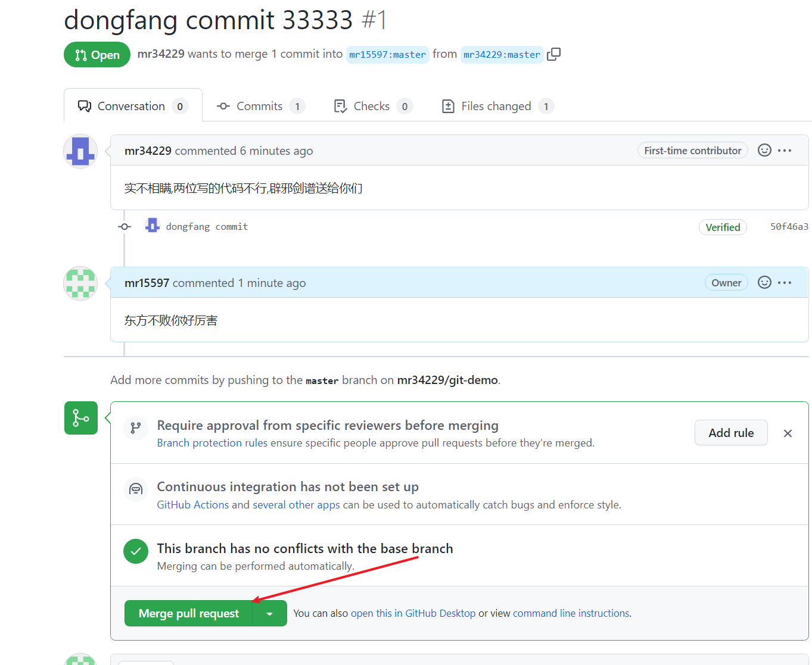Open the 'several other apps' link
The width and height of the screenshot is (812, 665).
click(296, 505)
